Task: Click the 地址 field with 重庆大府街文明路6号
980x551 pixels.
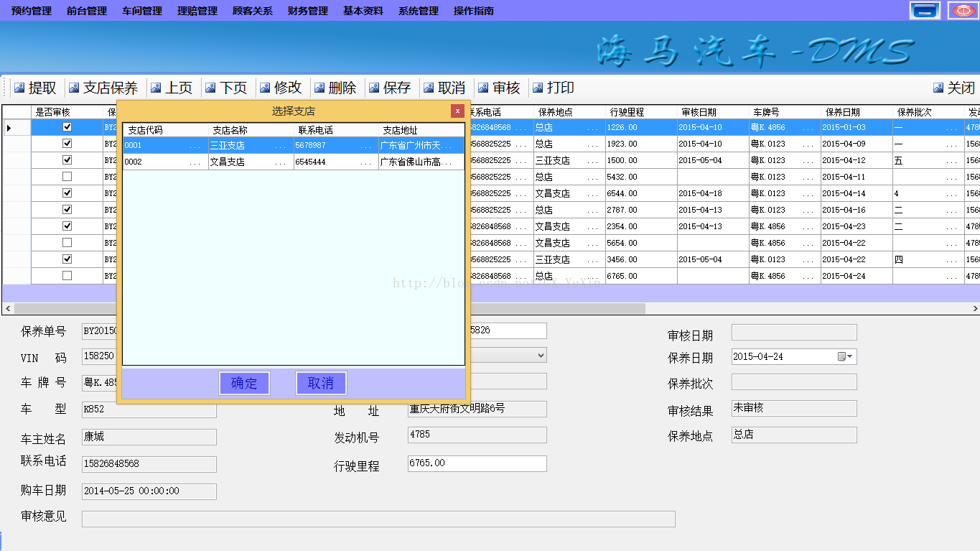Action: [x=477, y=409]
